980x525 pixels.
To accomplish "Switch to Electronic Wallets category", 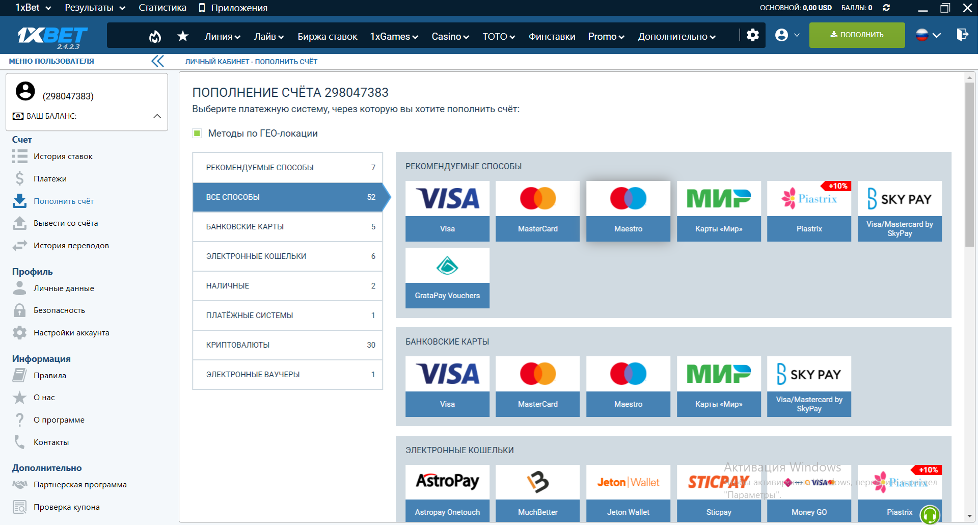I will tap(287, 256).
